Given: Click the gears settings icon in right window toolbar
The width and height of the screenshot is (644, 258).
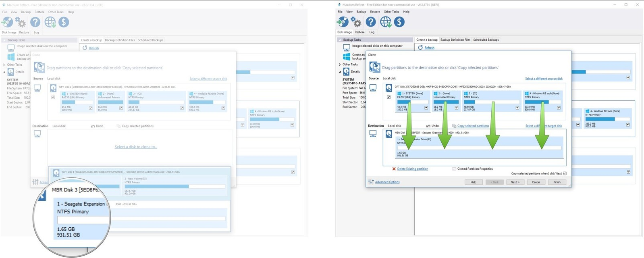Looking at the screenshot, I should coord(356,22).
